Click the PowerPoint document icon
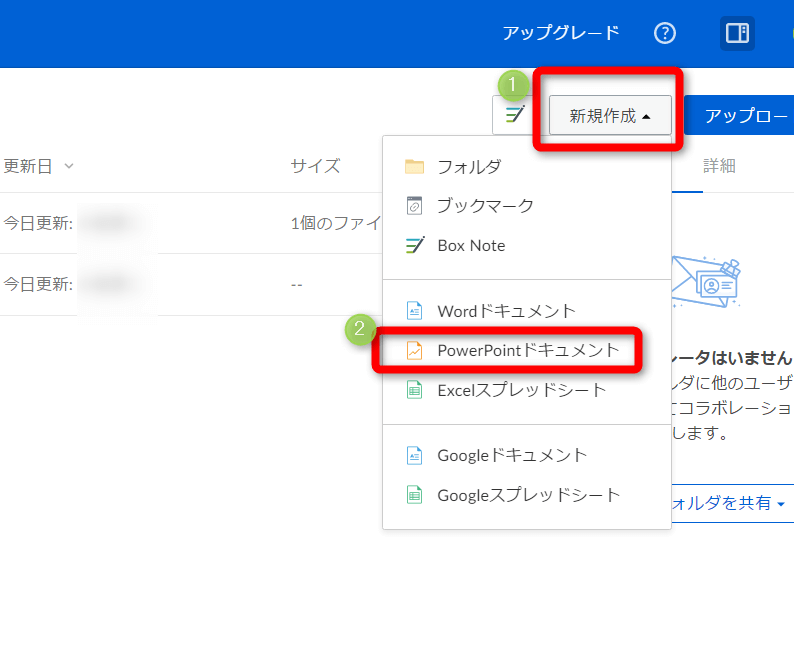The image size is (794, 671). pos(415,351)
